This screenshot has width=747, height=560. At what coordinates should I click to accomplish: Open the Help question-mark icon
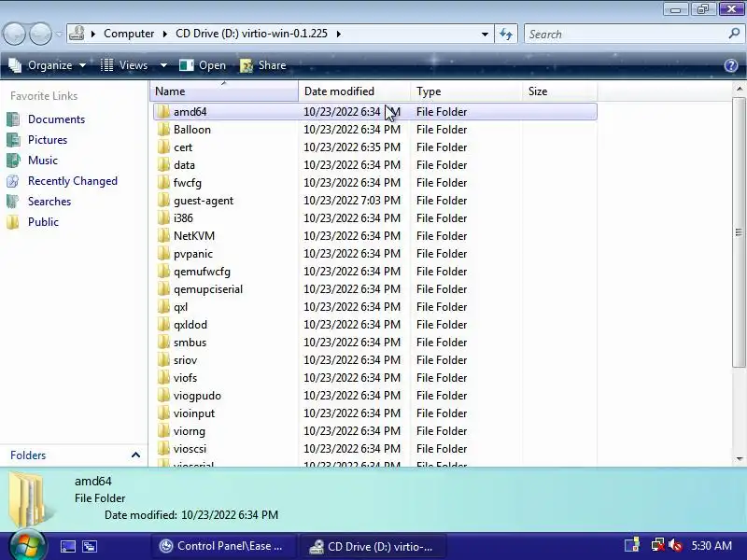coord(731,65)
